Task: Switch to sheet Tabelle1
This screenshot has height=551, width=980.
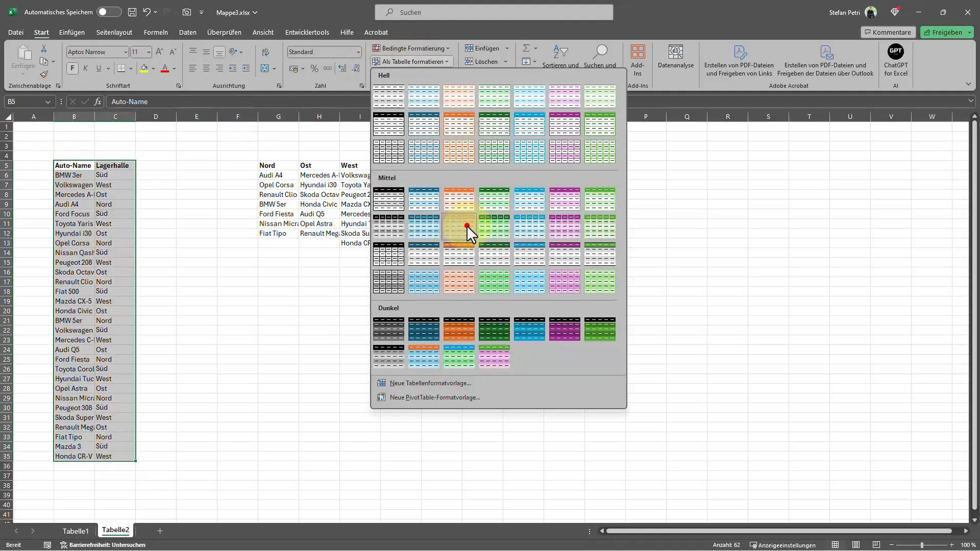Action: (x=76, y=531)
